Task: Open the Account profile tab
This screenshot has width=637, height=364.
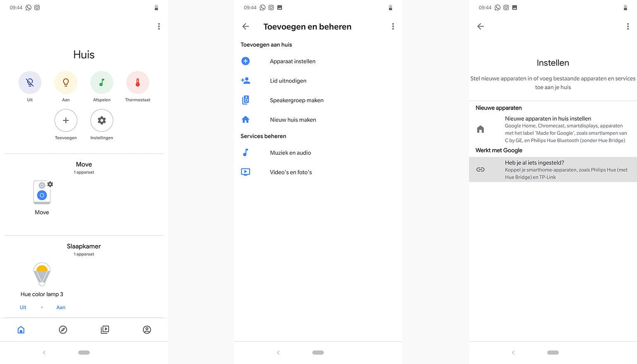Action: coord(147,330)
